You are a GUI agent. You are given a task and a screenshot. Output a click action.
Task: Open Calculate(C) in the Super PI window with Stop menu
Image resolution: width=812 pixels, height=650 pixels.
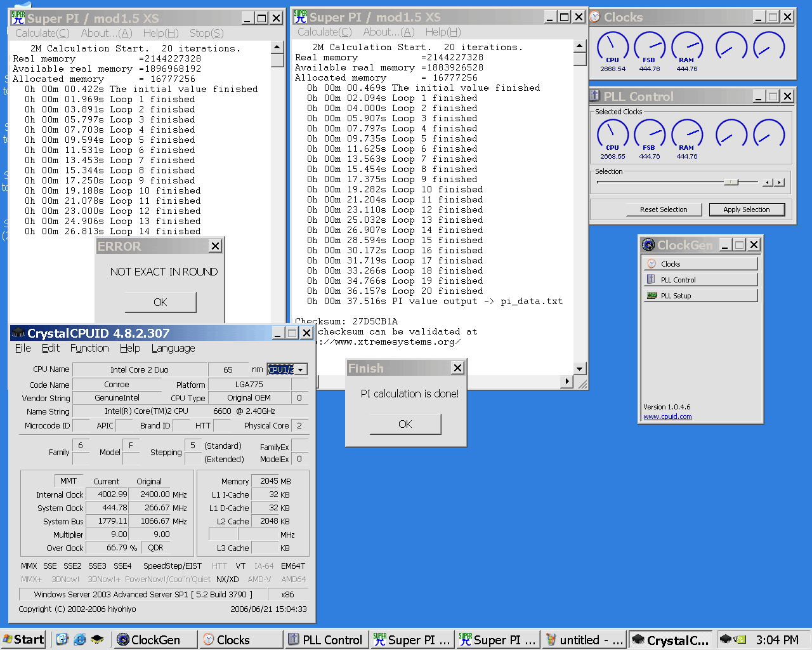[43, 33]
